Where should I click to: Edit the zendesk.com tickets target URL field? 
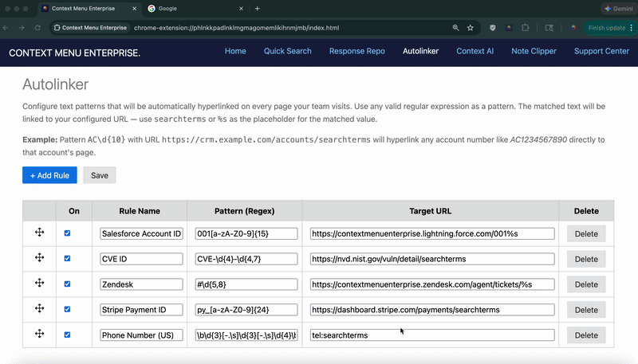[x=432, y=284]
